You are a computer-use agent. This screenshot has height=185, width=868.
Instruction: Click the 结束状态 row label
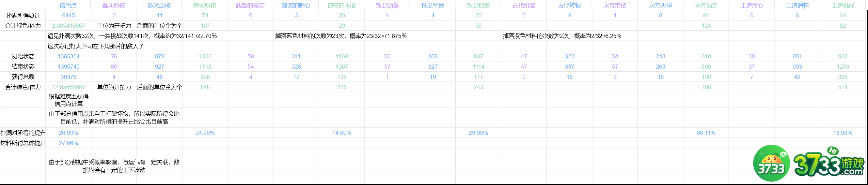click(x=23, y=67)
